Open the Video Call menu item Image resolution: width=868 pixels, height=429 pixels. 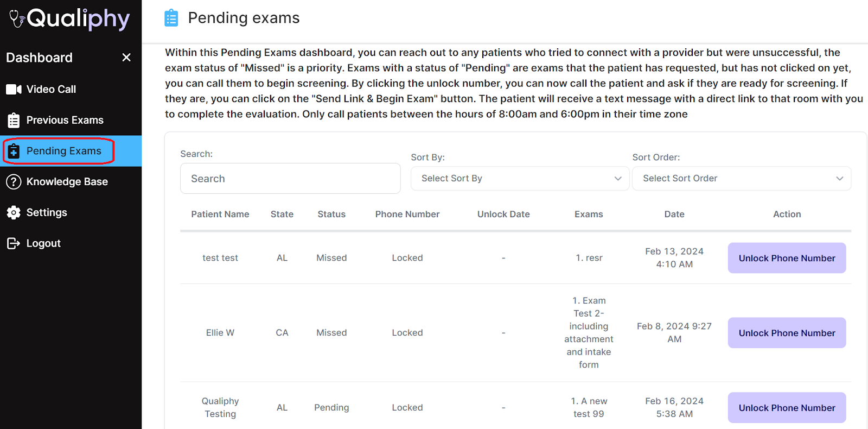pyautogui.click(x=51, y=90)
